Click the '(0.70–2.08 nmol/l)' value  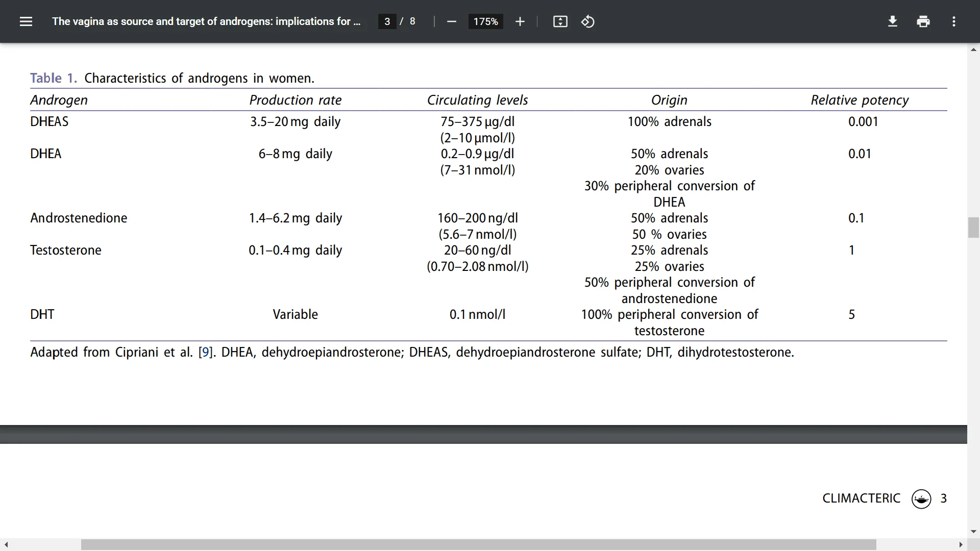coord(477,266)
